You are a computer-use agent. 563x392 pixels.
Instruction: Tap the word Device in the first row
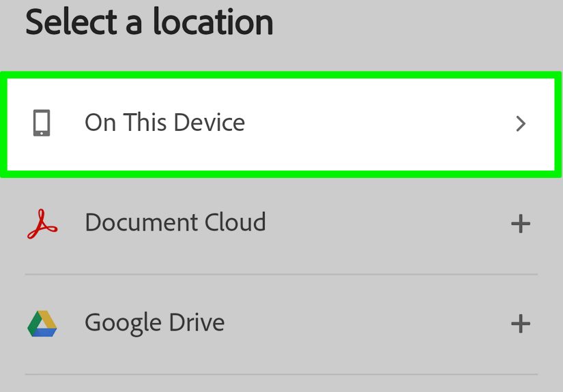[x=209, y=123]
